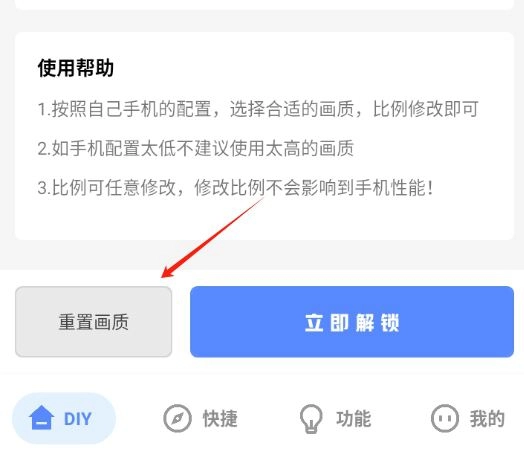Open the 快捷 tab text
The image size is (524, 458).
tap(220, 419)
